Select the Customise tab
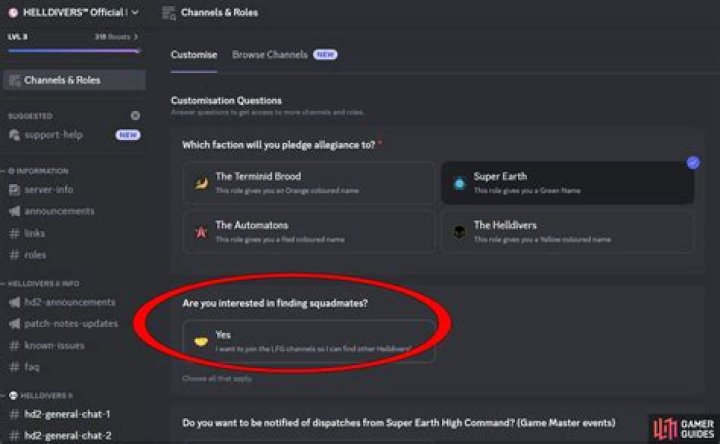The height and width of the screenshot is (444, 720). click(x=193, y=55)
